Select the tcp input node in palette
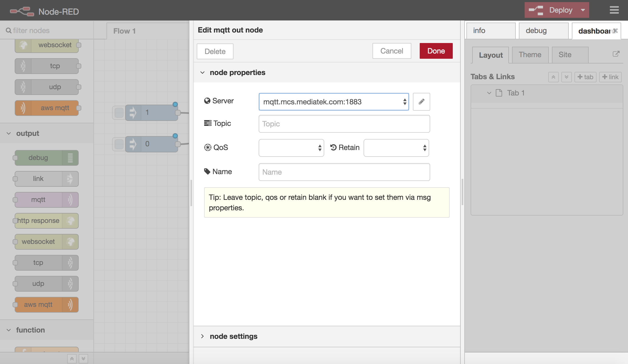 click(x=47, y=66)
